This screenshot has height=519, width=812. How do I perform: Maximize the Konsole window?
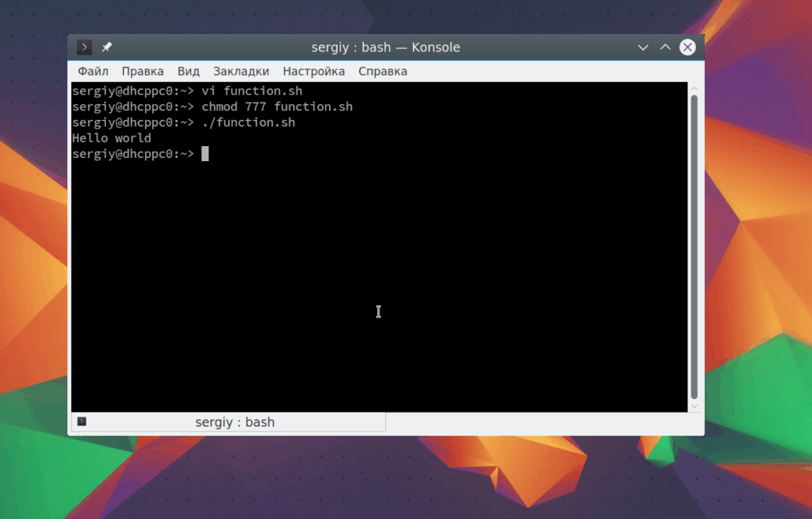665,47
